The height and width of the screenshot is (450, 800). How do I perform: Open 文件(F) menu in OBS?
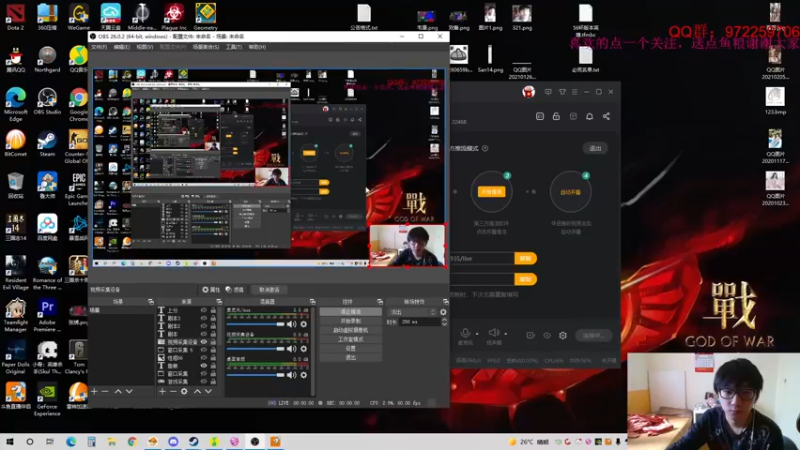tap(99, 47)
